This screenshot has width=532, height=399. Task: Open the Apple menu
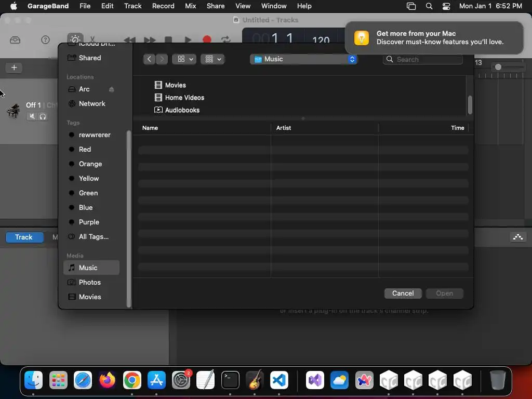pyautogui.click(x=14, y=6)
